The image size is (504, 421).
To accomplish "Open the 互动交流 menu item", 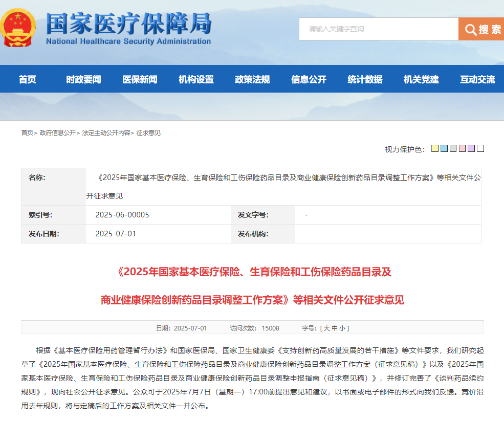I will click(x=477, y=79).
